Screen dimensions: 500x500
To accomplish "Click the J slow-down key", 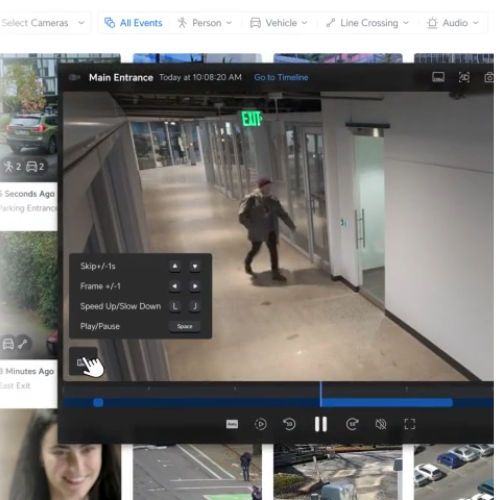I will (195, 306).
